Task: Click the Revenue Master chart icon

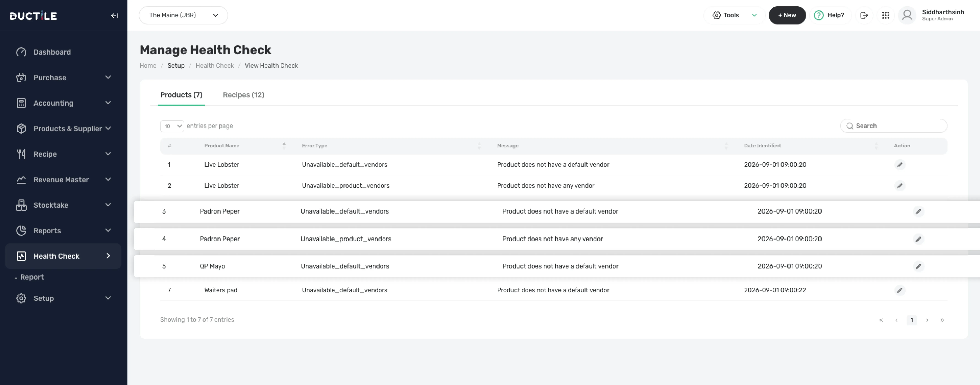Action: [x=21, y=179]
